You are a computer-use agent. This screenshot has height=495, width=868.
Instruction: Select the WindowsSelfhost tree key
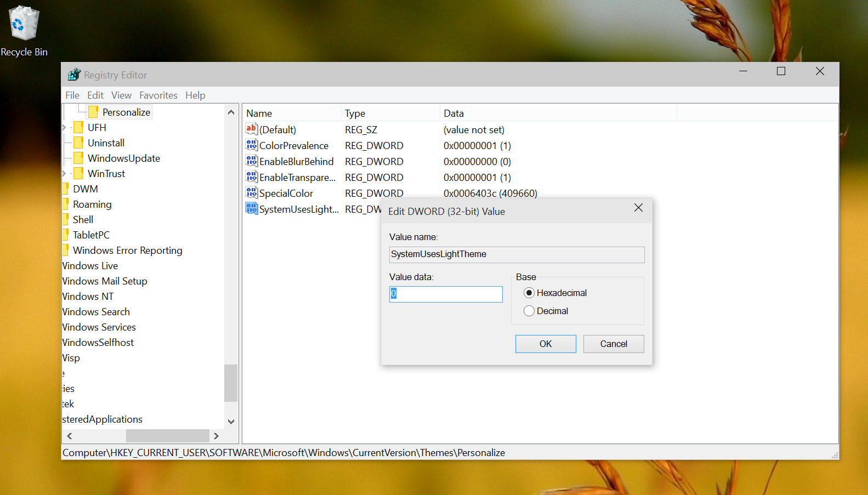click(x=98, y=342)
